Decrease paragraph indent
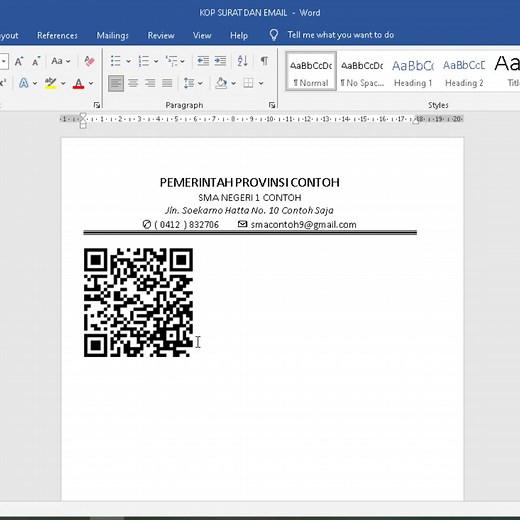Image resolution: width=520 pixels, height=520 pixels. [203, 61]
